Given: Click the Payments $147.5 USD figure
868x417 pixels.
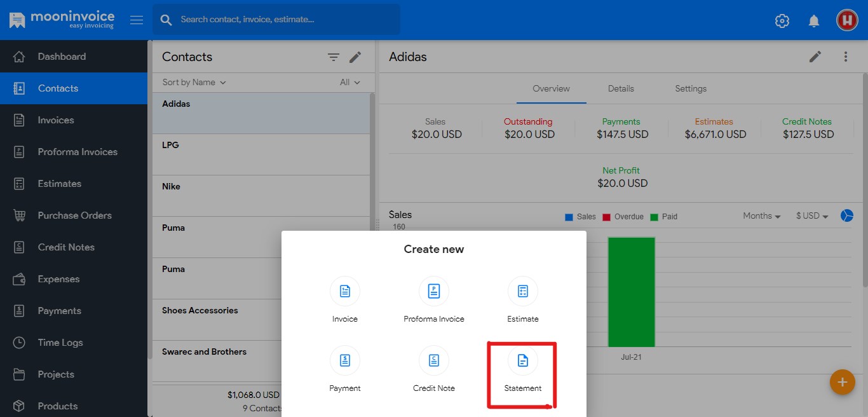Looking at the screenshot, I should (x=622, y=135).
